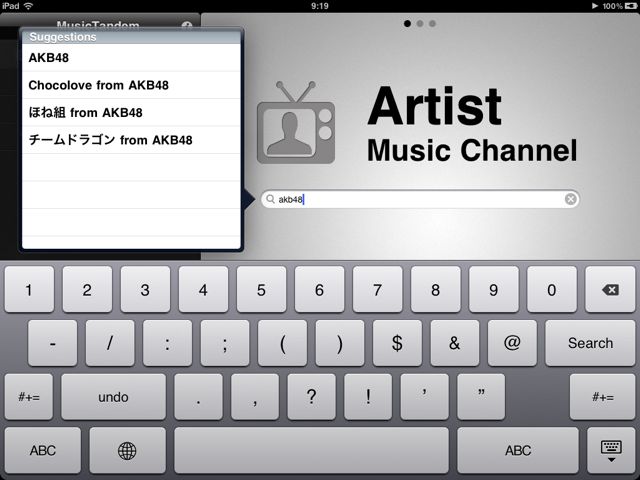Tap the 3 key
Viewport: 640px width, 480px height.
[x=145, y=289]
